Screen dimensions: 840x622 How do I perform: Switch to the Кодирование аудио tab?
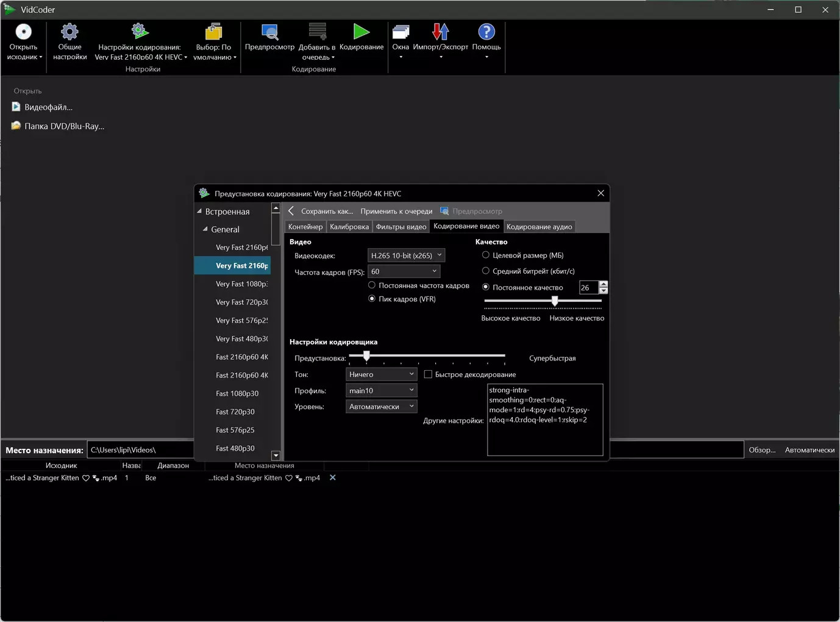pyautogui.click(x=539, y=227)
